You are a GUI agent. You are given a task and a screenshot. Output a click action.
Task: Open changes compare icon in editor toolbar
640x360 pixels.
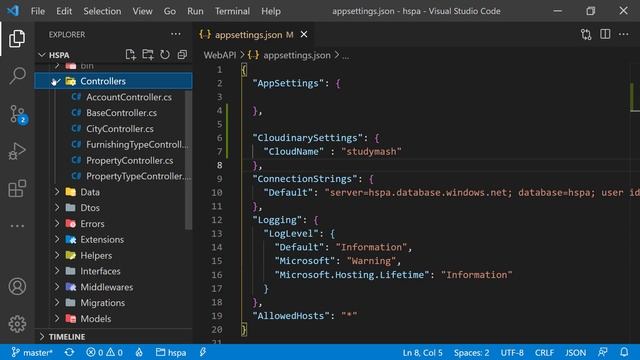pyautogui.click(x=586, y=34)
